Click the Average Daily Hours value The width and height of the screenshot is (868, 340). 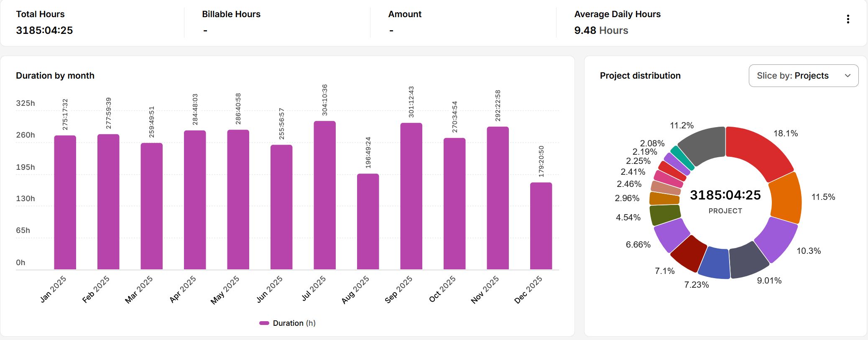[x=601, y=31]
